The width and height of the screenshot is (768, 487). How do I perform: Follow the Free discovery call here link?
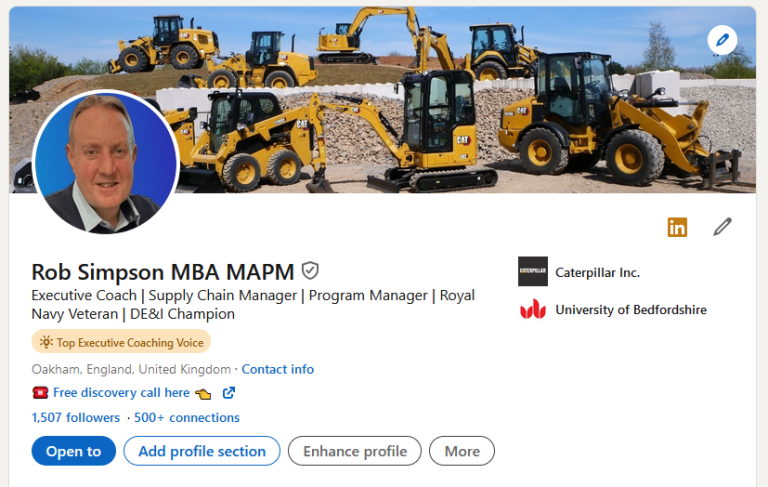pos(121,392)
